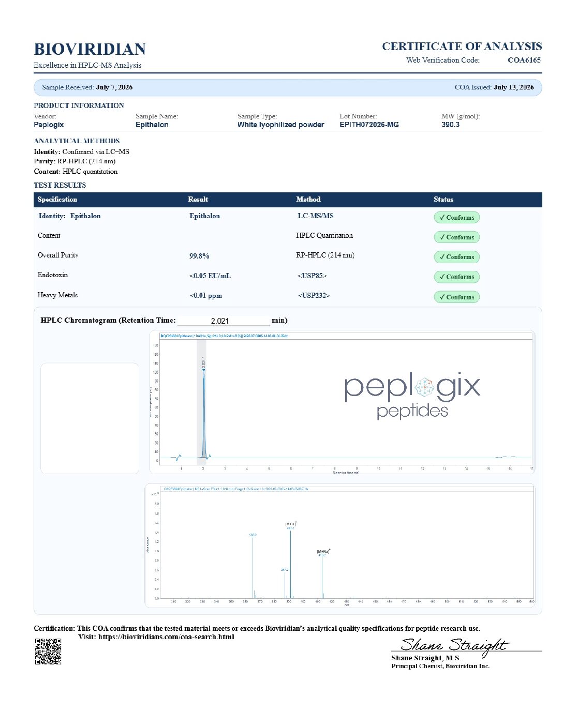The height and width of the screenshot is (728, 563).
Task: Select the verification code 'COA6165'
Action: point(524,60)
